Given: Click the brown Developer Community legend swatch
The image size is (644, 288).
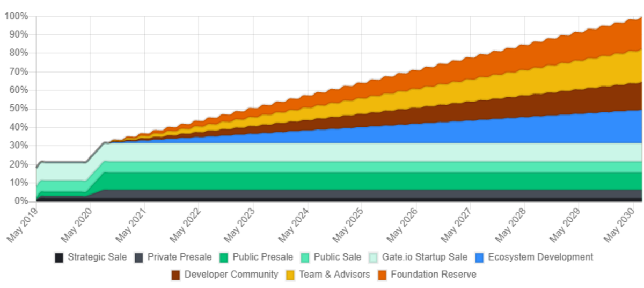Looking at the screenshot, I should (x=175, y=275).
